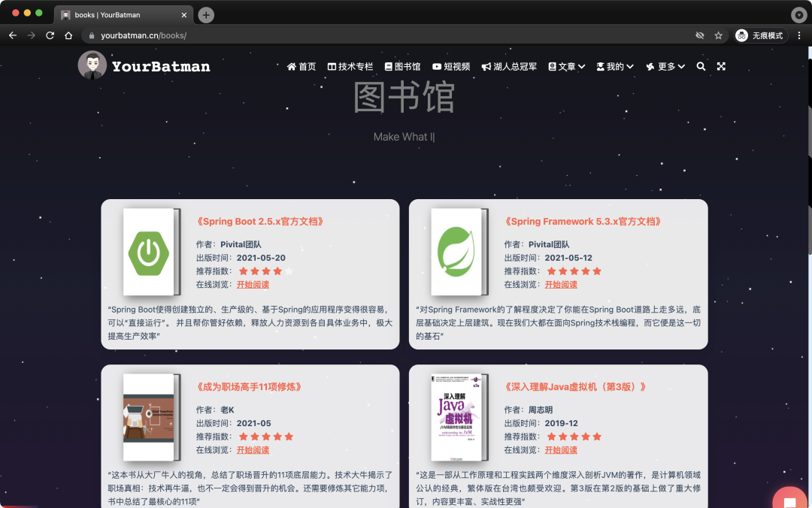Click the Spring Framework description paragraph
Viewport: 812px width, 508px height.
(558, 322)
